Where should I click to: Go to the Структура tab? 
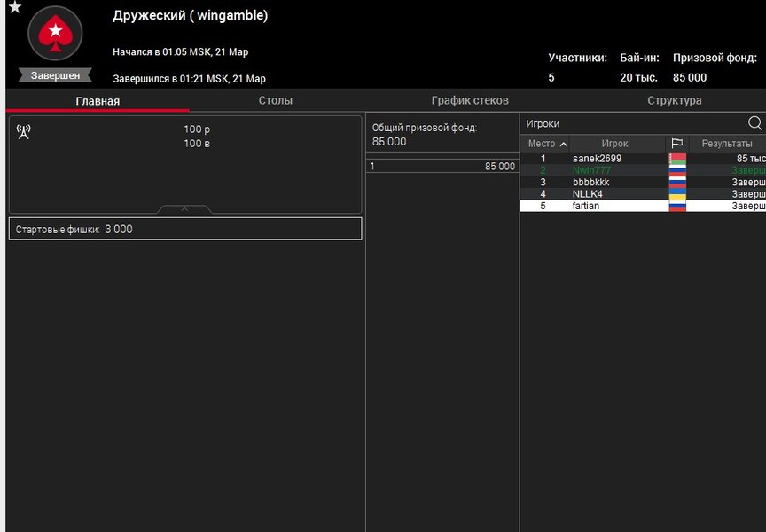click(674, 101)
